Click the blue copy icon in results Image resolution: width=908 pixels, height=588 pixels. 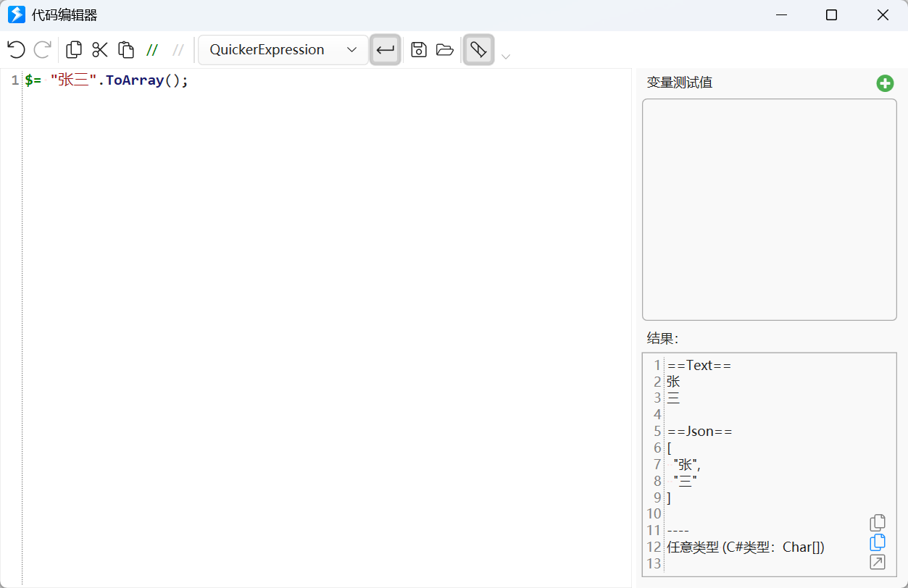(x=878, y=542)
